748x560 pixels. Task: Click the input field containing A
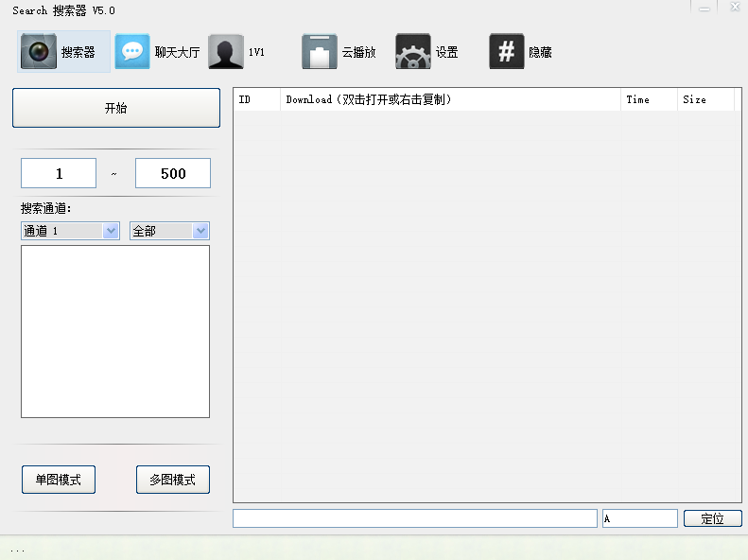click(x=639, y=518)
